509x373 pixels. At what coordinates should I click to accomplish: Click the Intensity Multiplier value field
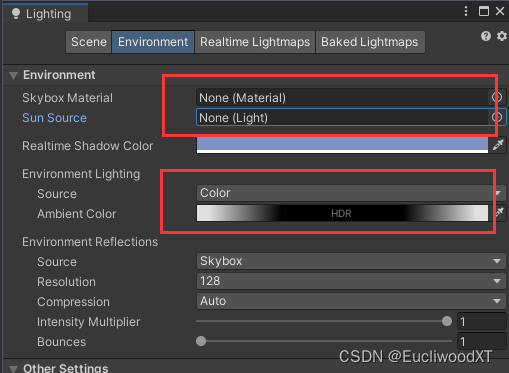tap(481, 321)
